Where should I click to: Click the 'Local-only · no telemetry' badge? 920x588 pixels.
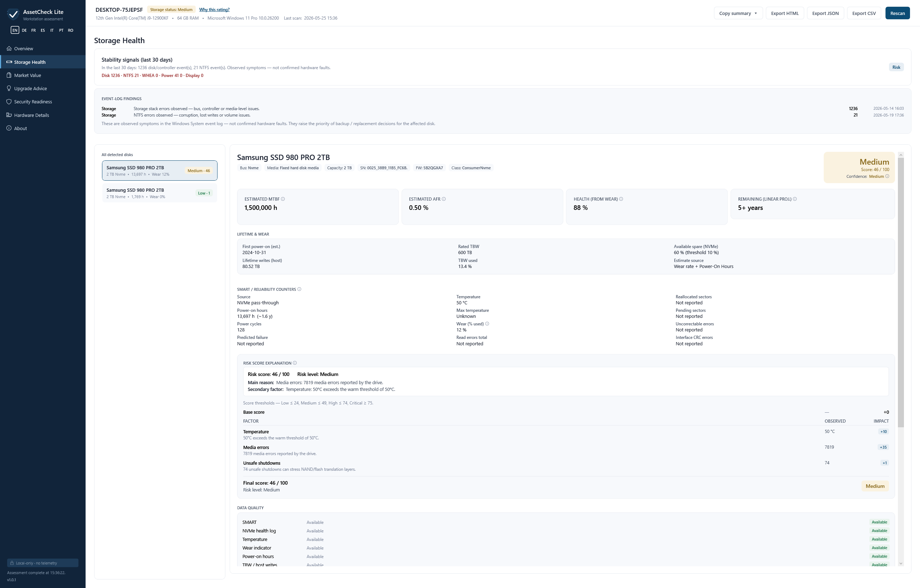pos(43,563)
